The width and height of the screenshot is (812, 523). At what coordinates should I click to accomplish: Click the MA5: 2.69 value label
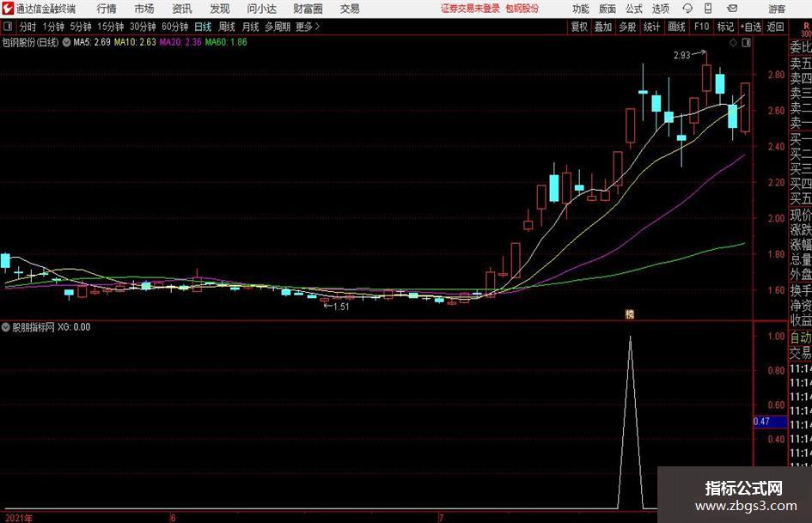tap(92, 42)
